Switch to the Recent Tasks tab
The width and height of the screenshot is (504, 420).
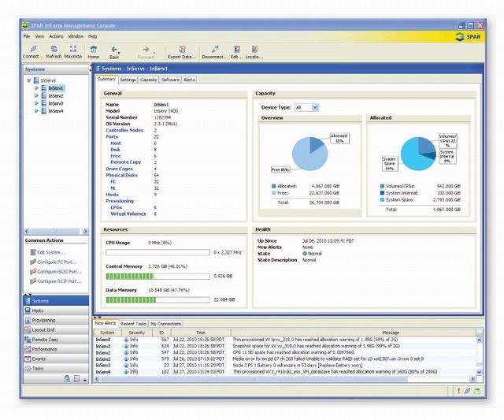(x=133, y=324)
